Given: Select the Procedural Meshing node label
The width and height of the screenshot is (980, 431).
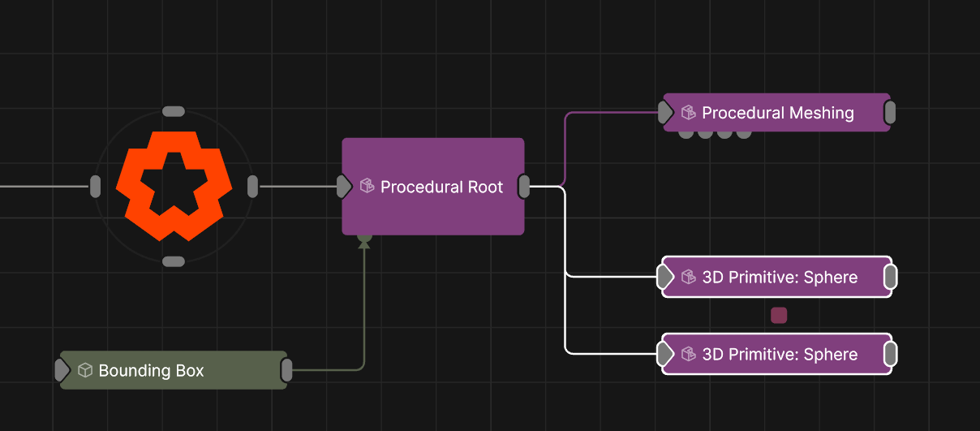Looking at the screenshot, I should 777,113.
